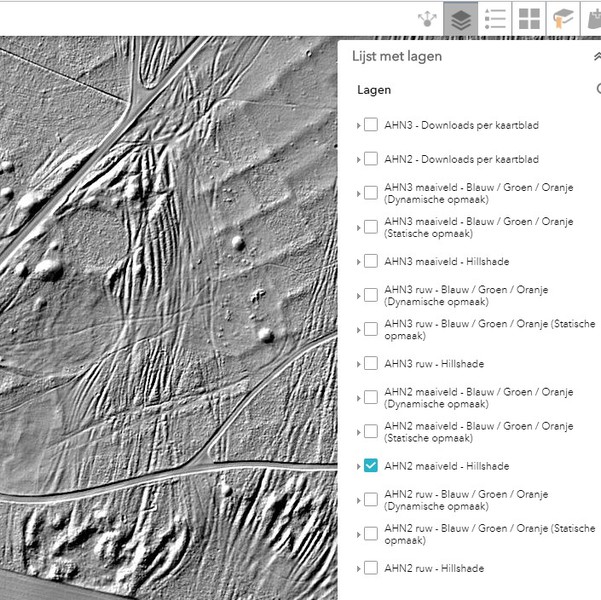Expand AHN2 ruw Dynamische opmaak arrow

(x=358, y=500)
